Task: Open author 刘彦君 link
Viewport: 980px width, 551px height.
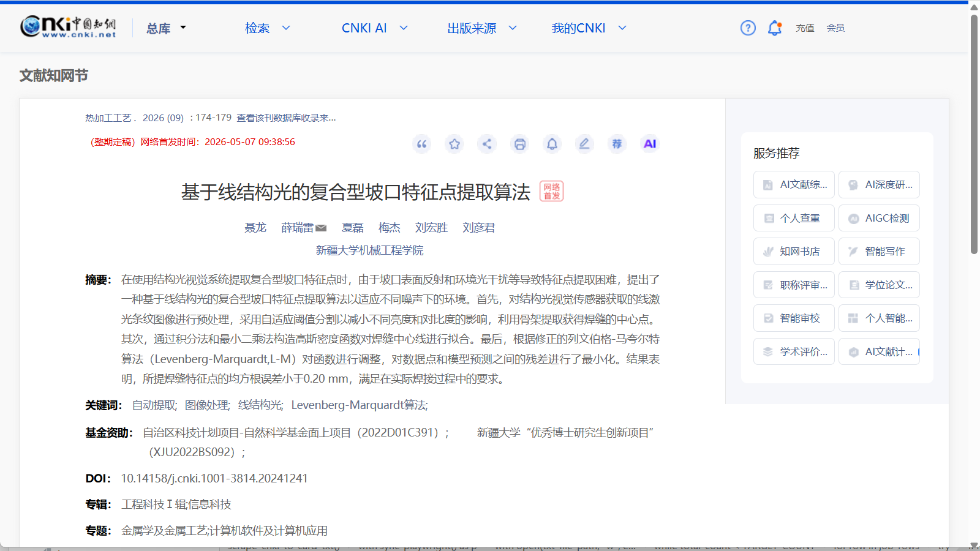Action: [478, 228]
